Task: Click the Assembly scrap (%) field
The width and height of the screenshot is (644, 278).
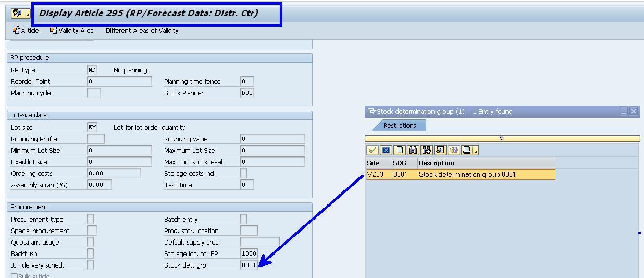Action: tap(100, 185)
